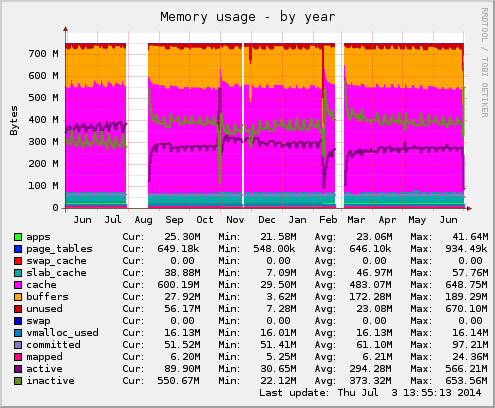495x408 pixels.
Task: Click the '100 M' axis label
Action: [43, 186]
